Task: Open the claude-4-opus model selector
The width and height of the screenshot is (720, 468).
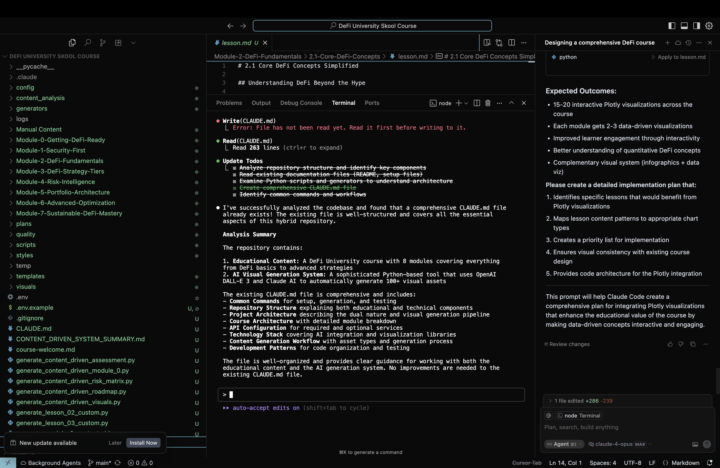Action: pos(619,444)
